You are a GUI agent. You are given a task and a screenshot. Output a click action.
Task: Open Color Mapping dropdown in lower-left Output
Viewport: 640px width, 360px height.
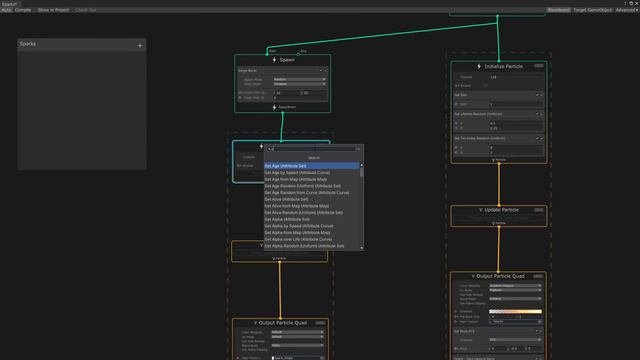coord(298,332)
